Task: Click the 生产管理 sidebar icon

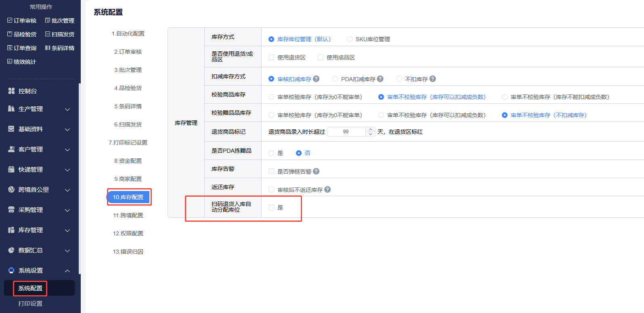Action: (x=11, y=109)
